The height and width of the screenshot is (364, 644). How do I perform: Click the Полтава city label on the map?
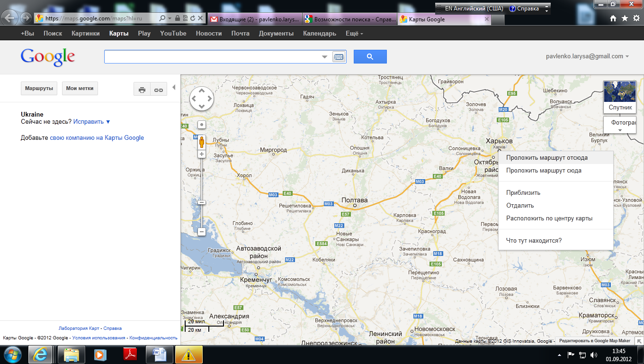(x=354, y=200)
